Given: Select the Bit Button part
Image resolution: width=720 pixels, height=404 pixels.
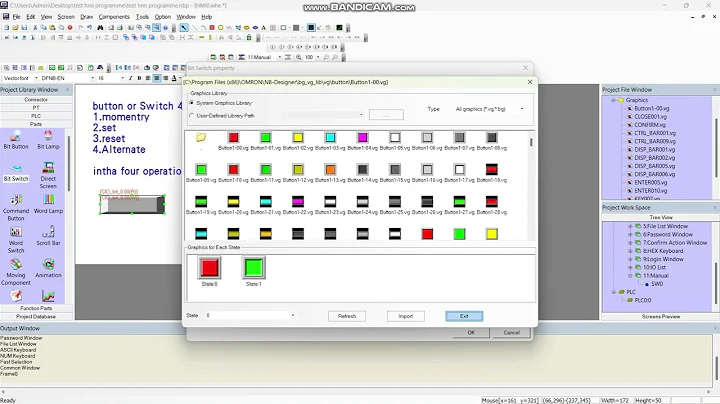Looking at the screenshot, I should point(16,140).
